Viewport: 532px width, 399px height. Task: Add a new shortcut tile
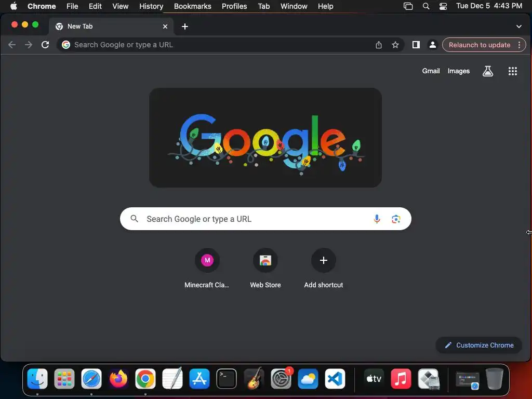[323, 269]
